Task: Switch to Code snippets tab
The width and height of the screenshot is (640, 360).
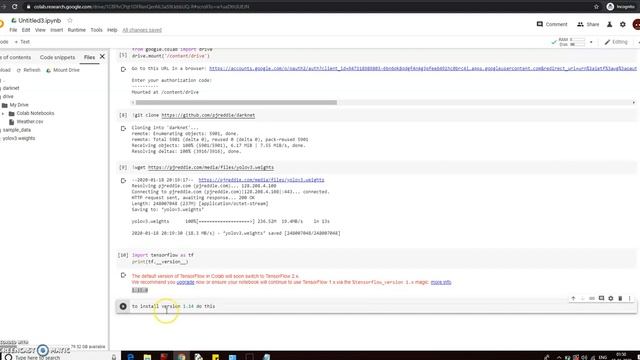Action: [x=58, y=58]
